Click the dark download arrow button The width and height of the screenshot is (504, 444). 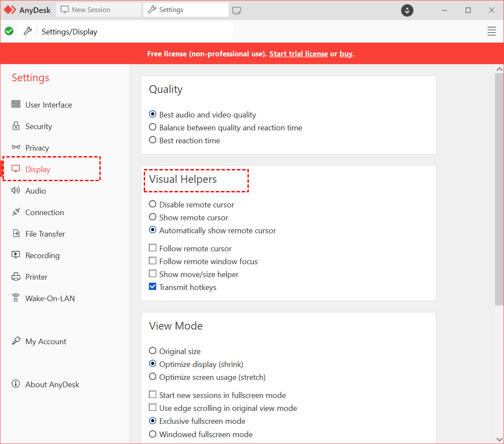[407, 10]
